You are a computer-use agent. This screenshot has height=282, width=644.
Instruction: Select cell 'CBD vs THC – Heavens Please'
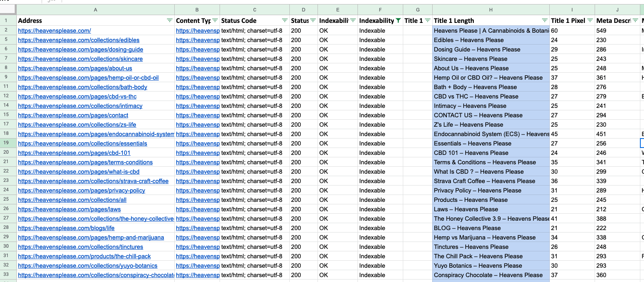491,96
